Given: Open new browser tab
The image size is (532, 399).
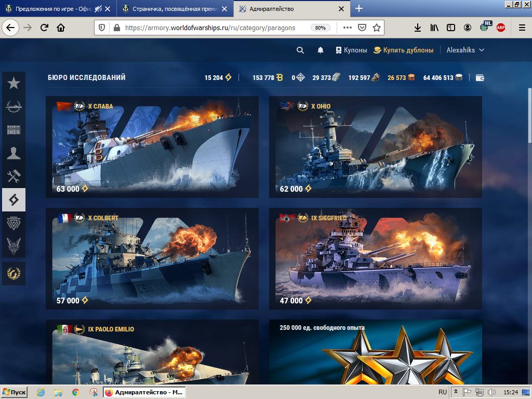Looking at the screenshot, I should point(359,8).
